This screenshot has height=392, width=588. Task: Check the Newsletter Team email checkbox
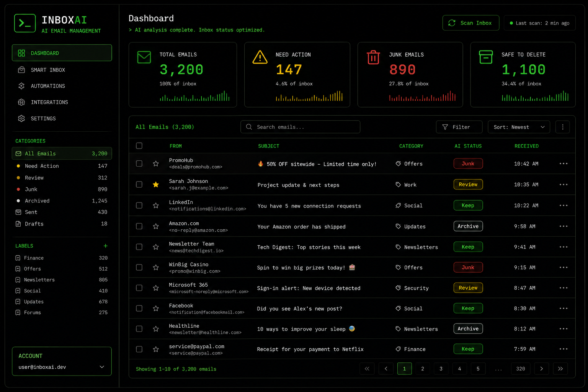(139, 247)
